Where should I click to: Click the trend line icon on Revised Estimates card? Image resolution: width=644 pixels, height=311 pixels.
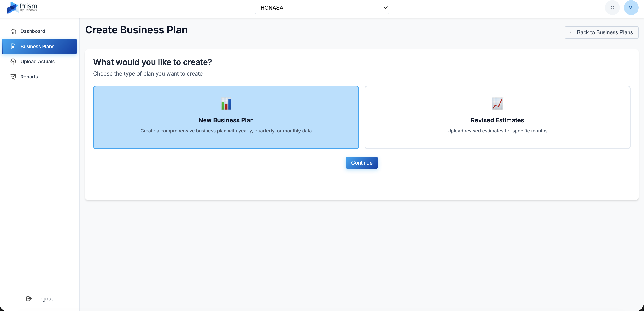497,104
